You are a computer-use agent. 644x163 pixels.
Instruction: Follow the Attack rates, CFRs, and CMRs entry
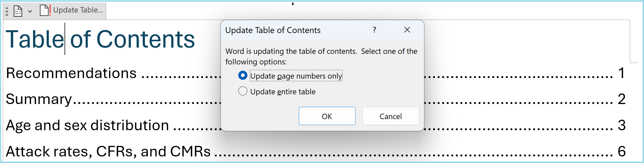[108, 151]
